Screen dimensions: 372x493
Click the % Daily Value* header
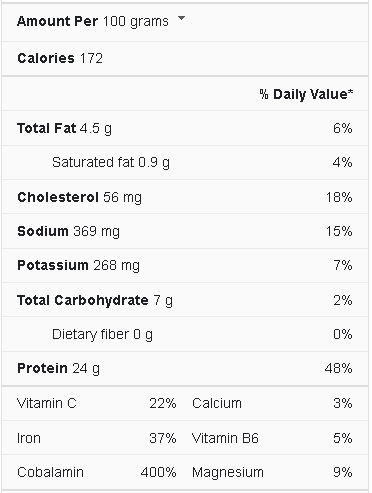[x=306, y=94]
